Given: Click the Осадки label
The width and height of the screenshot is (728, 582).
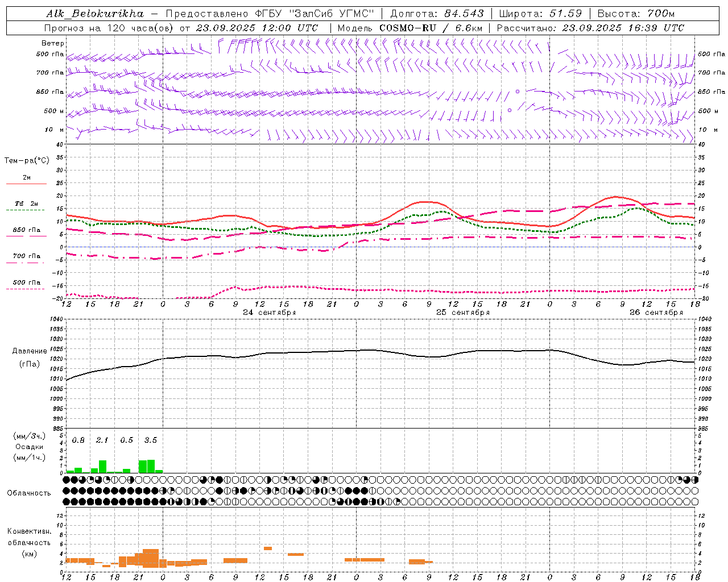Looking at the screenshot, I should 29,447.
